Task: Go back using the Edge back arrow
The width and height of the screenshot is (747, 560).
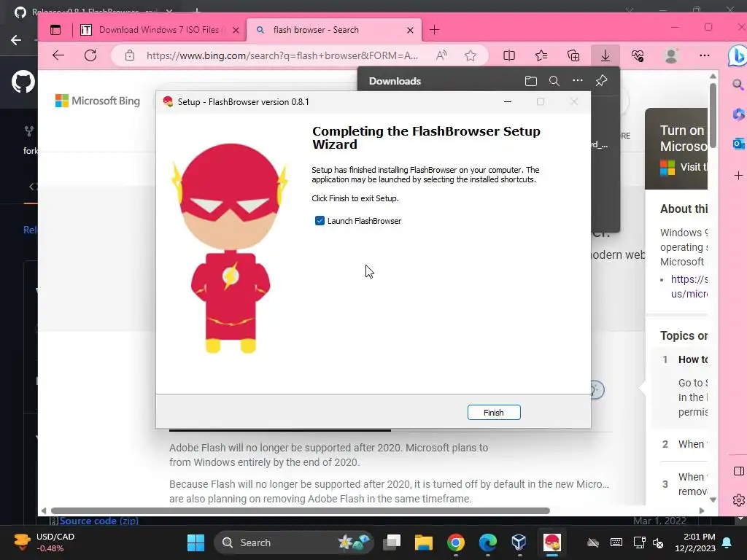Action: click(x=58, y=55)
